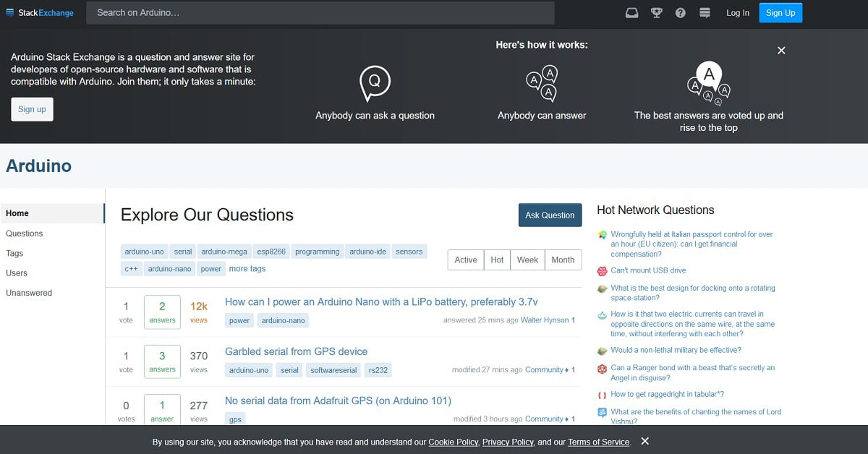Filter by the arduino-mega tag

pyautogui.click(x=224, y=252)
